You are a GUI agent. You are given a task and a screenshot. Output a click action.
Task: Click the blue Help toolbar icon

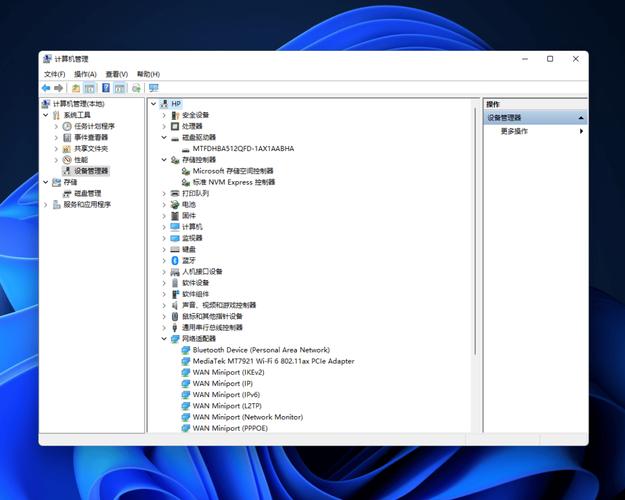[105, 88]
